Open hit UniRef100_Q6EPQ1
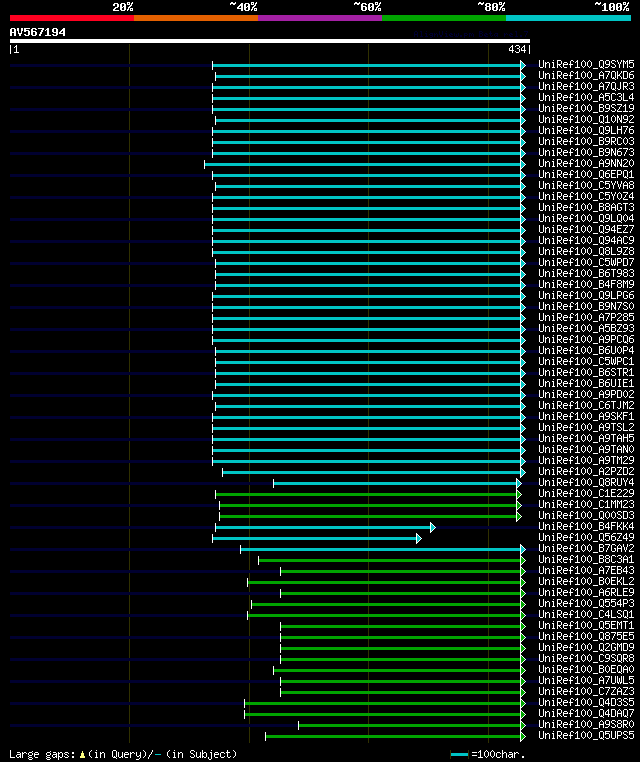 click(586, 174)
